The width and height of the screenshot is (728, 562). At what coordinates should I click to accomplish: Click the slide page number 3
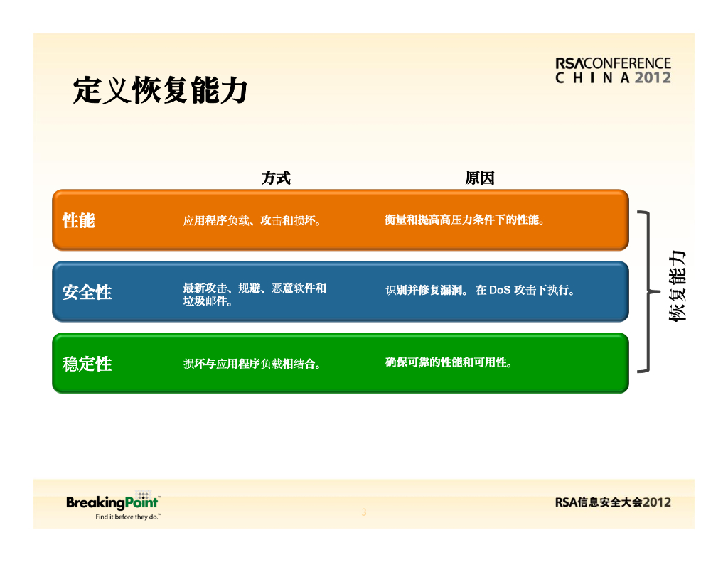364,512
